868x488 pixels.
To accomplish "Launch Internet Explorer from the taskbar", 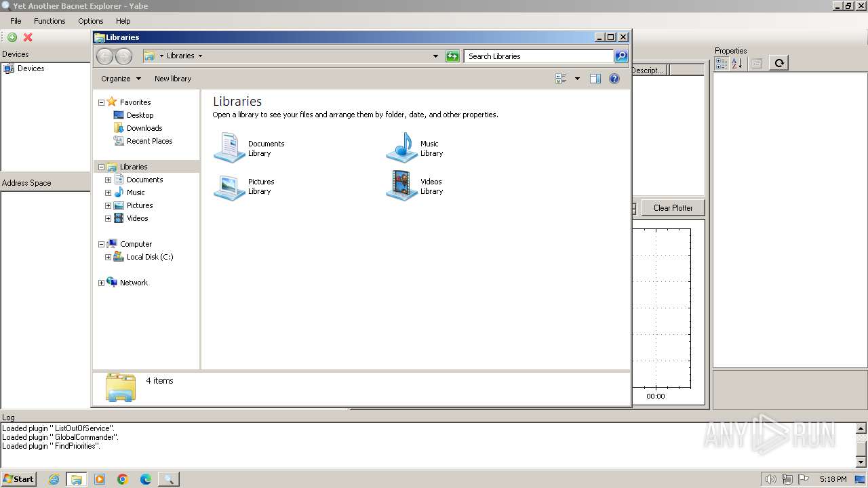I will tap(54, 479).
